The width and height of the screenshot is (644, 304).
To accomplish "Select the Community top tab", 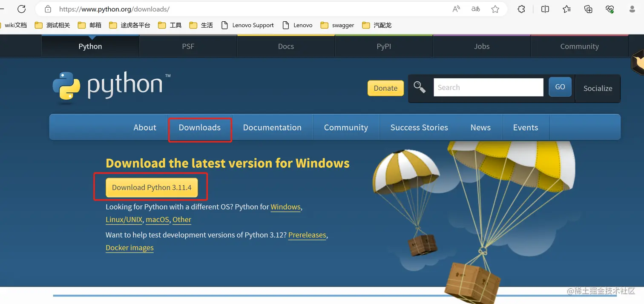I will click(579, 46).
